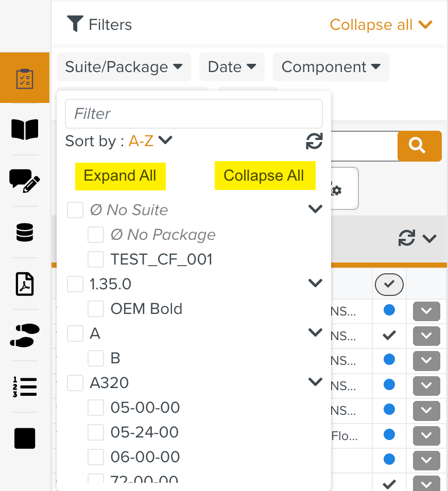Image resolution: width=448 pixels, height=491 pixels.
Task: Refresh the suite list in dropdown
Action: pos(314,141)
